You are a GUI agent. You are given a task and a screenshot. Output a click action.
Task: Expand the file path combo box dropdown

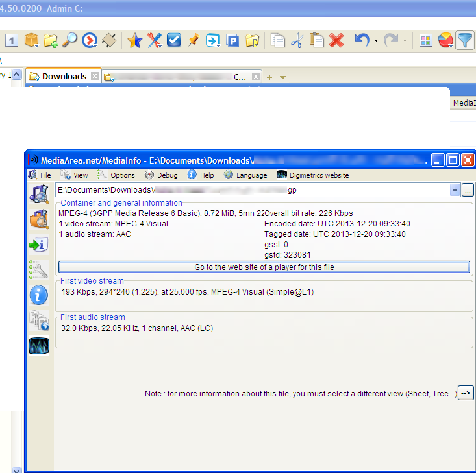click(x=455, y=191)
